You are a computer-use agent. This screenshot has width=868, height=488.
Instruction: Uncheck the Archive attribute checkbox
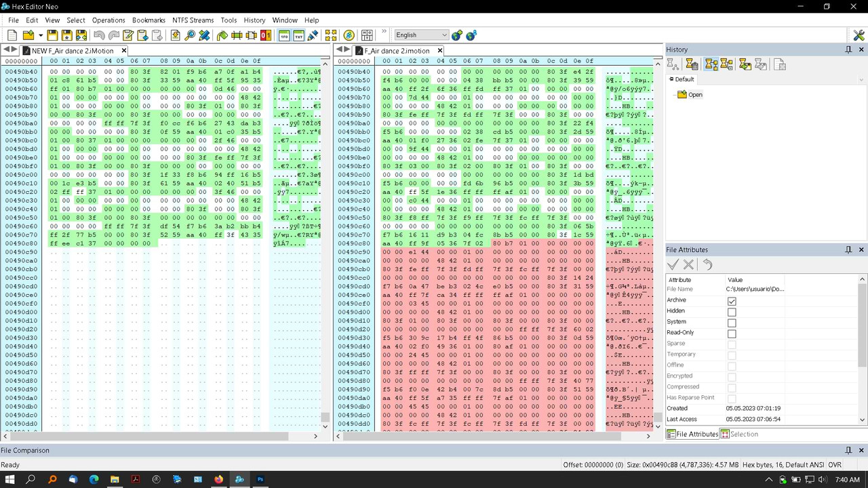732,301
